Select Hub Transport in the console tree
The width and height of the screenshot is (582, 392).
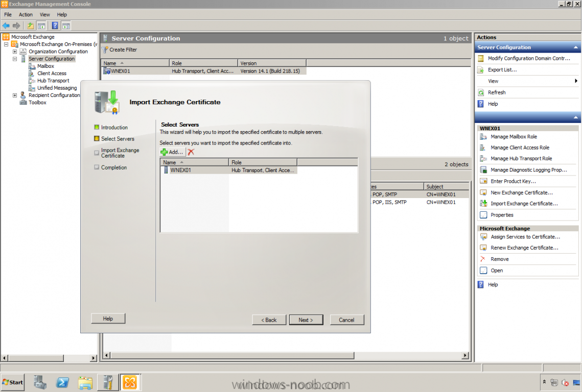pyautogui.click(x=53, y=81)
